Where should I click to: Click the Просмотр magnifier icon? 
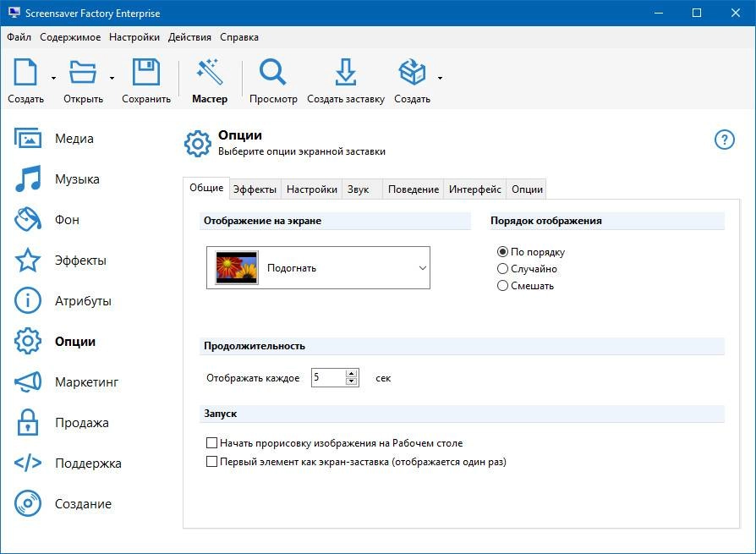[273, 72]
